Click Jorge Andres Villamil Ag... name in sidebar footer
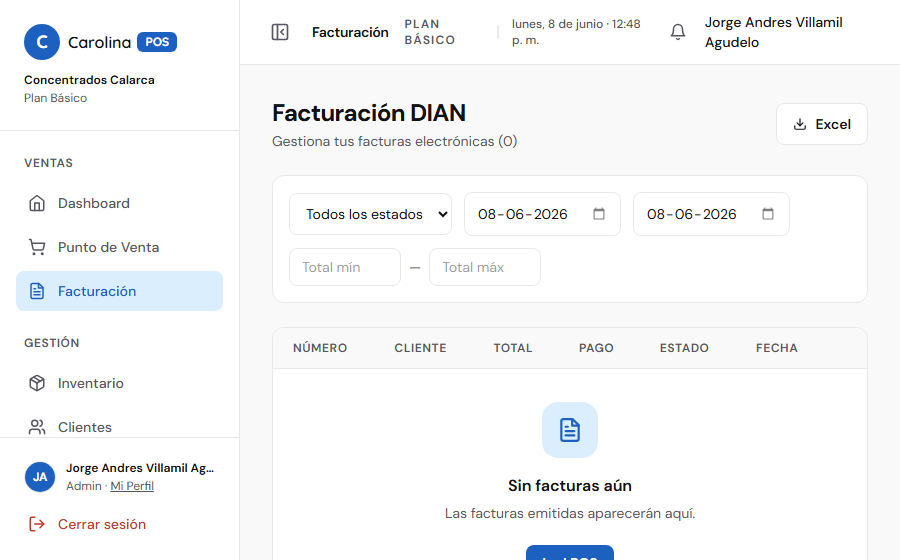The height and width of the screenshot is (560, 900). coord(140,468)
